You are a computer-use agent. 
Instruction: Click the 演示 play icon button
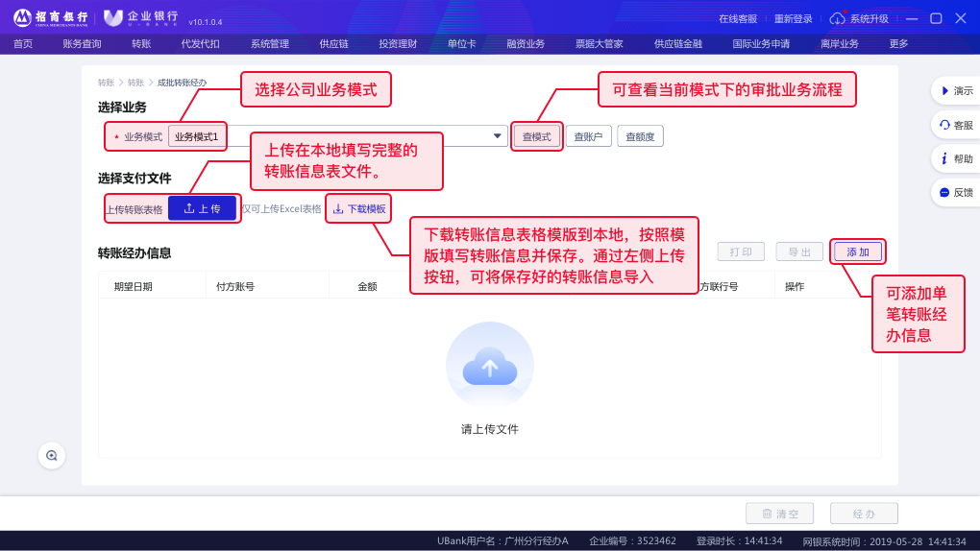(x=957, y=90)
